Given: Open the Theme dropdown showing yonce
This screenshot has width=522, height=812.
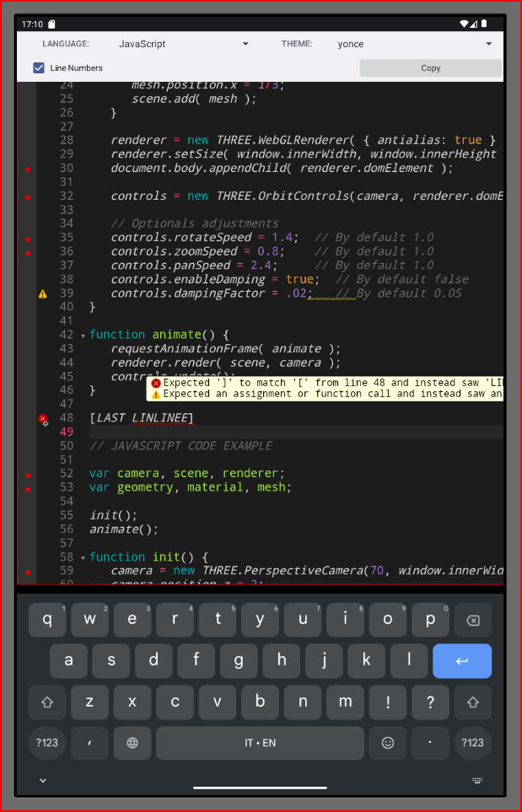Looking at the screenshot, I should coord(414,44).
